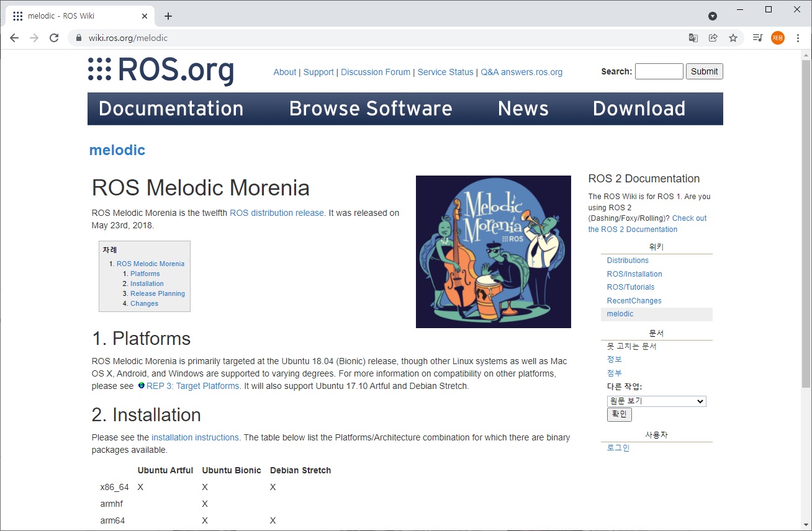Open ROS/Tutorials in the sidebar
Viewport: 812px width, 531px height.
click(631, 287)
